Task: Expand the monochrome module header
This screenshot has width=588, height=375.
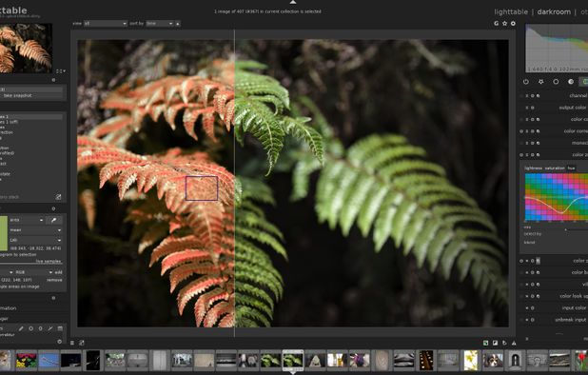Action: point(578,144)
